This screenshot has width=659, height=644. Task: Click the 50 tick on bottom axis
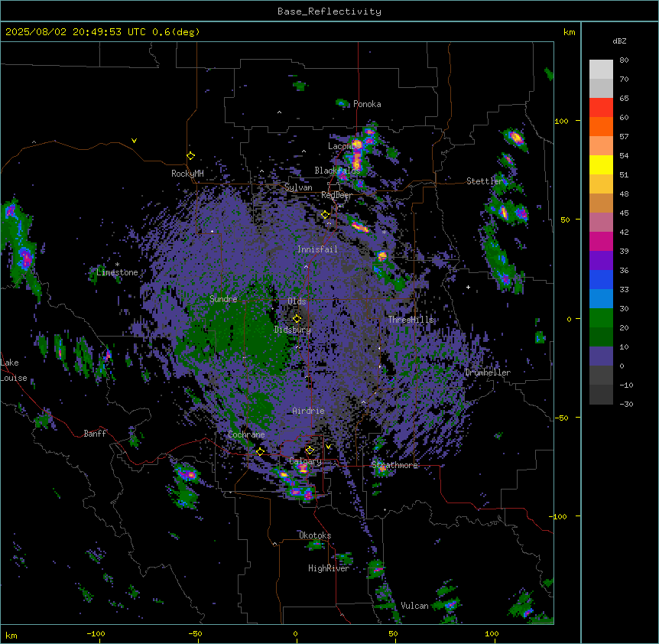pyautogui.click(x=394, y=633)
